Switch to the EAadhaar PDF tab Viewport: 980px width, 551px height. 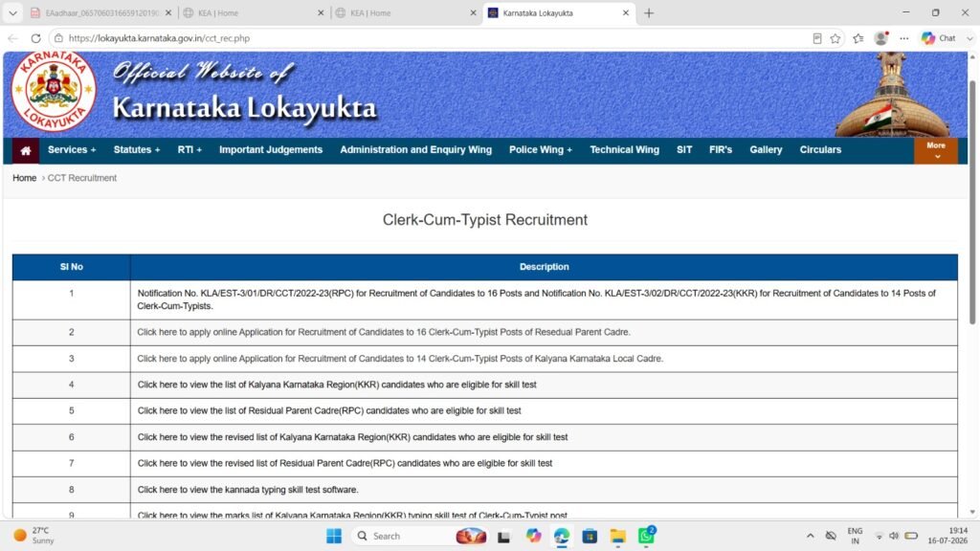pos(100,12)
